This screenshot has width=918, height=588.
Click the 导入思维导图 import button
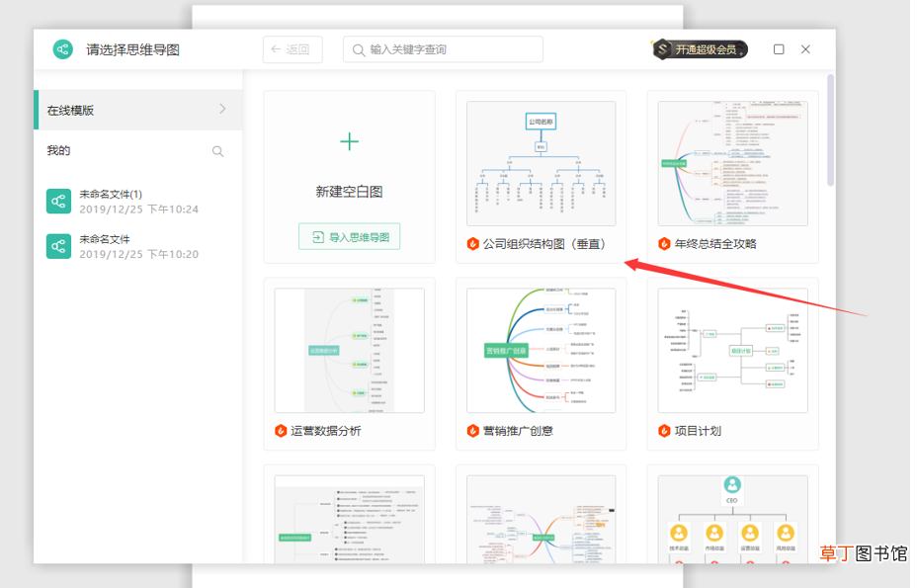[350, 236]
